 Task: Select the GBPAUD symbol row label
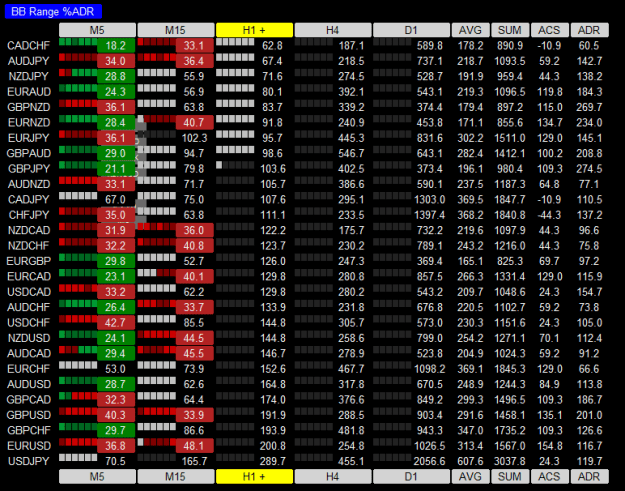coord(29,153)
